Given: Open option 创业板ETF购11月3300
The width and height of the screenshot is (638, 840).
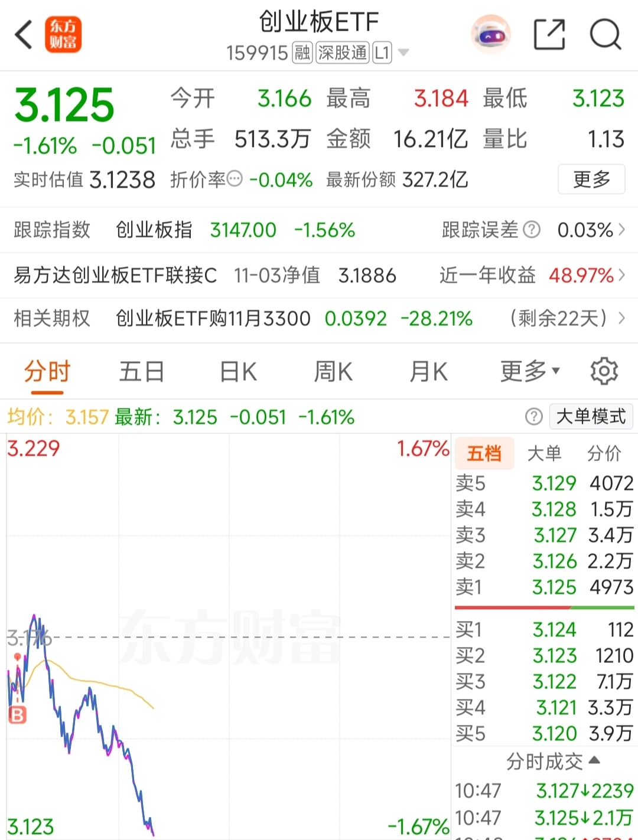Looking at the screenshot, I should [x=213, y=319].
